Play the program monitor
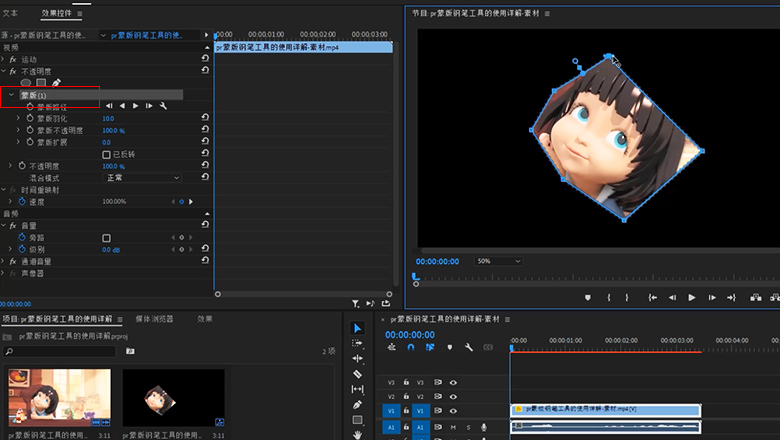 coord(691,297)
